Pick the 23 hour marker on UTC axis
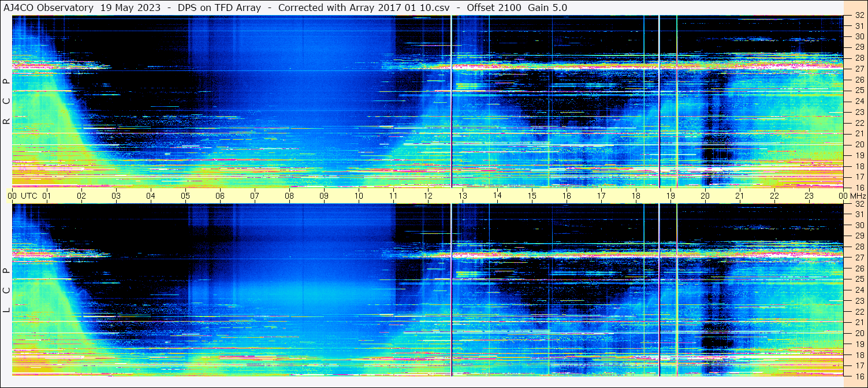Image resolution: width=868 pixels, height=388 pixels. pyautogui.click(x=809, y=196)
